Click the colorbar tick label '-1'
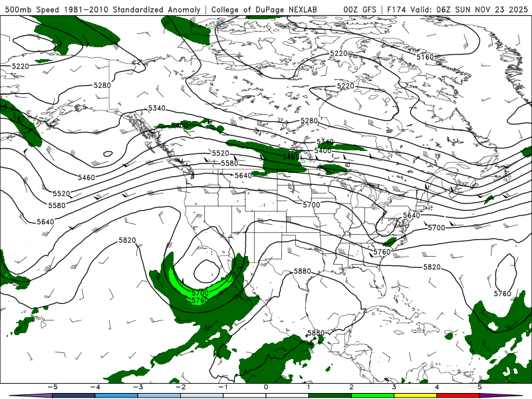 tap(223, 387)
